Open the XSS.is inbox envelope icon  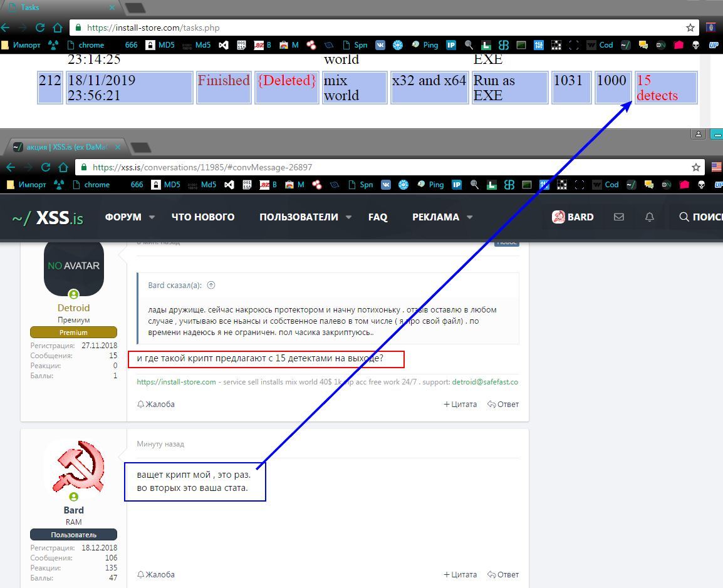619,217
